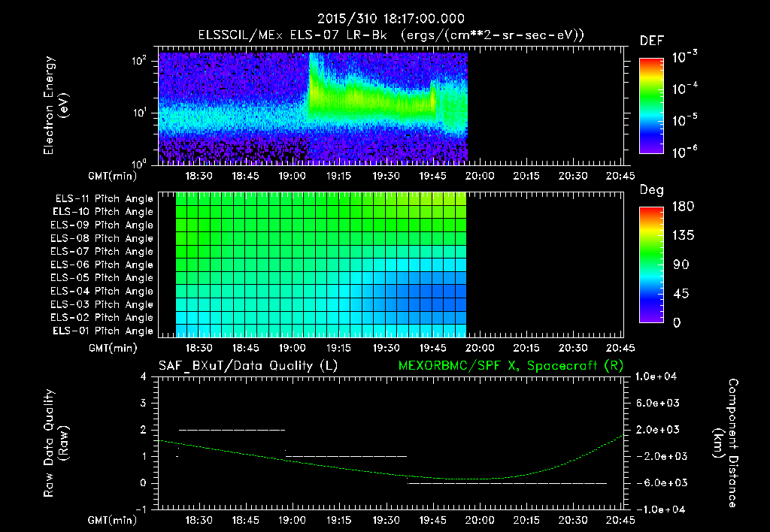This screenshot has width=770, height=532.
Task: Click the 10^-5 tick on DEF scale
Action: click(685, 121)
